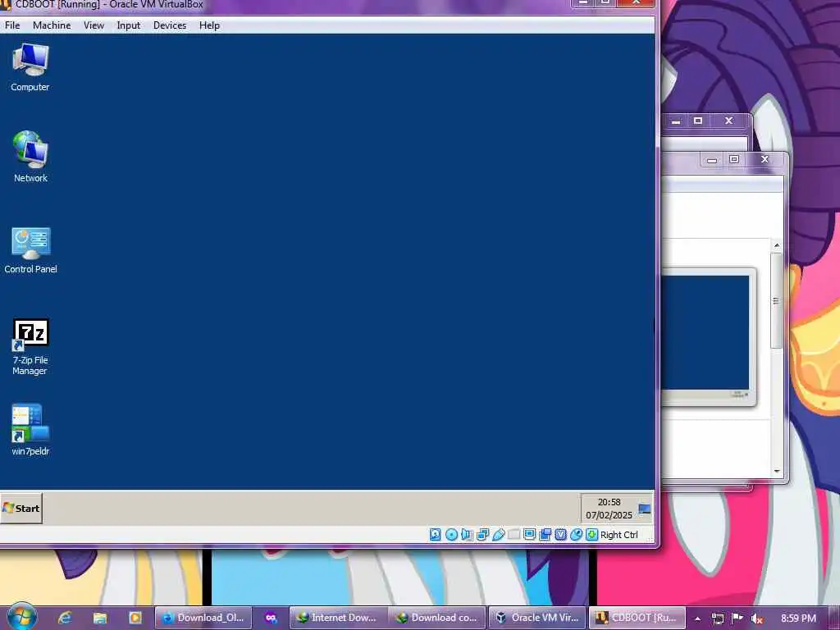Click the network adapters status icon
Image resolution: width=840 pixels, height=630 pixels.
(482, 535)
